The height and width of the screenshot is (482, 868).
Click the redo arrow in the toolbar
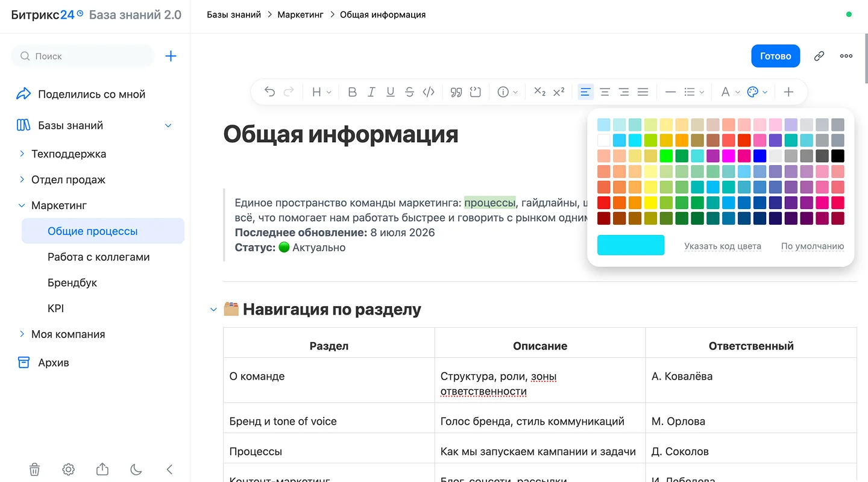tap(289, 92)
